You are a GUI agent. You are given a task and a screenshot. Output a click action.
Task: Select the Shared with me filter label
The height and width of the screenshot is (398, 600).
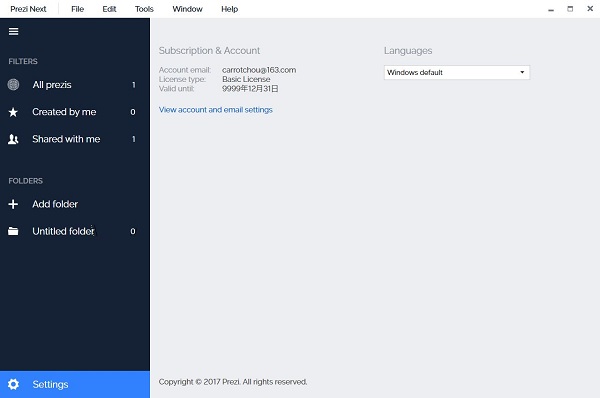66,139
